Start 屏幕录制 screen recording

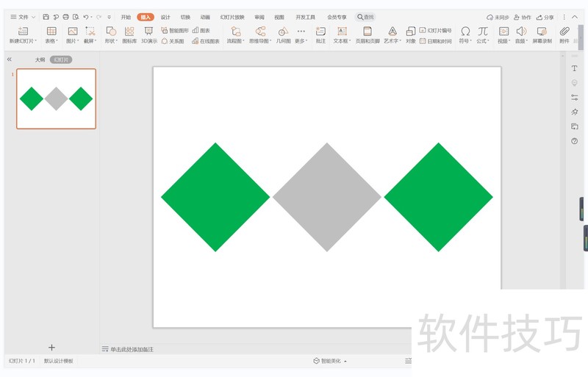coord(542,34)
